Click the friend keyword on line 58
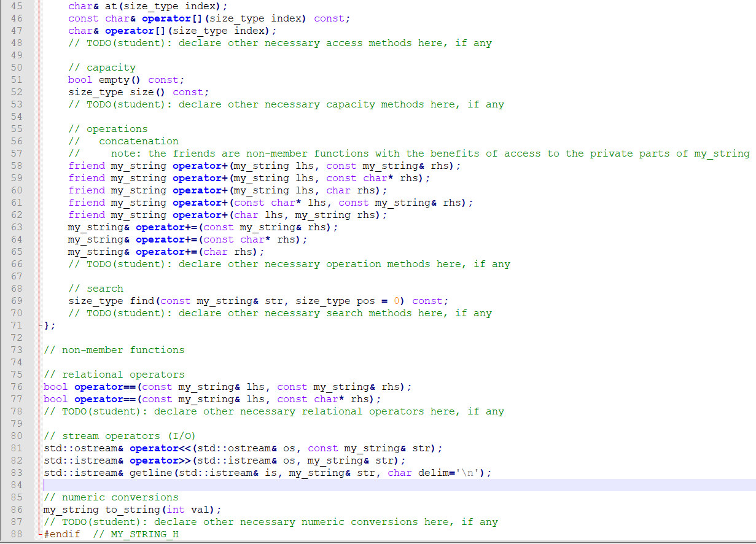This screenshot has width=756, height=544. pyautogui.click(x=86, y=166)
